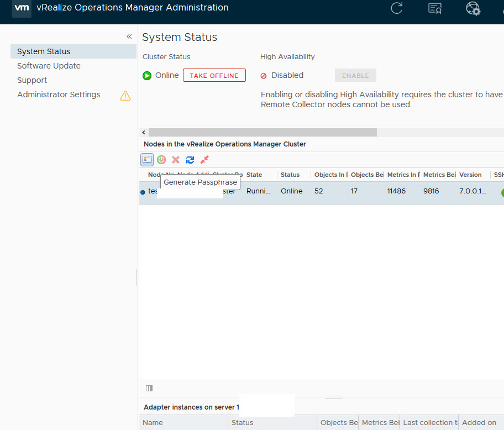Click the Generate Passphrase toolbar icon
Viewport: 504px width, 430px height.
point(147,160)
